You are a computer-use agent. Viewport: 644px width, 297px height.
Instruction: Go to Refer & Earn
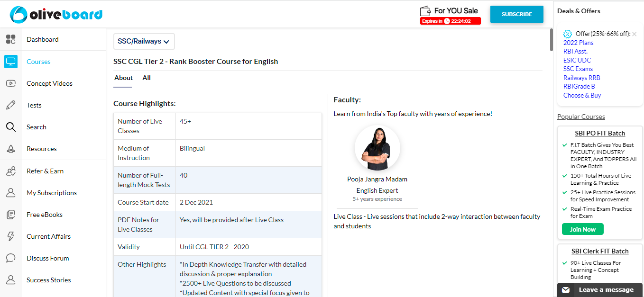[x=45, y=171]
